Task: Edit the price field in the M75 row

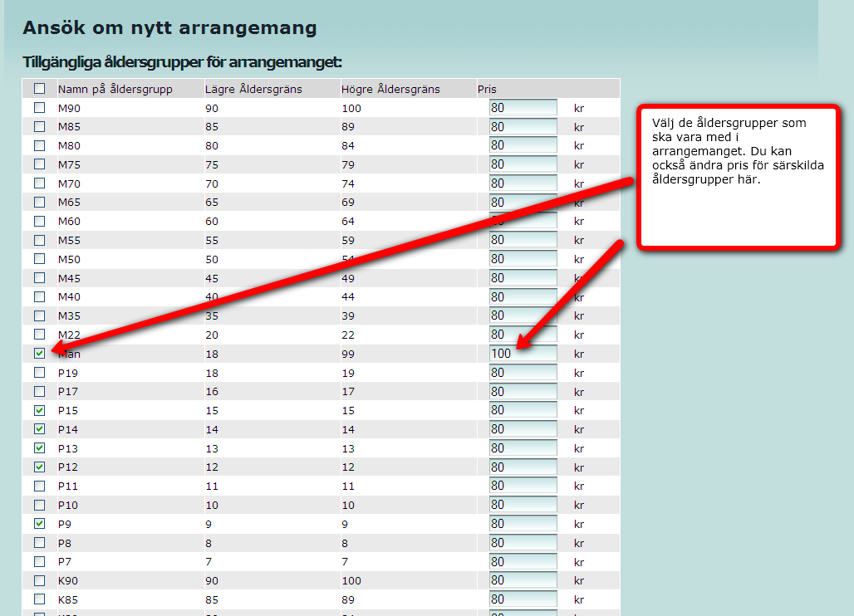Action: click(x=523, y=164)
